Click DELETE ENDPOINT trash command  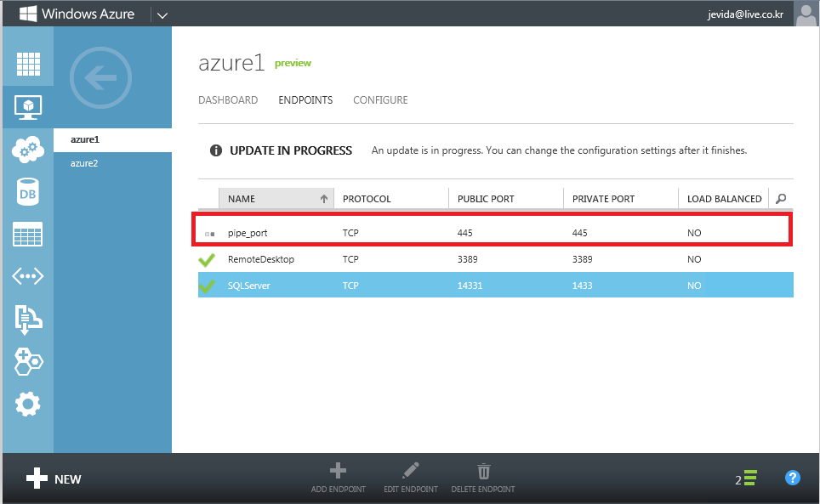coord(483,478)
